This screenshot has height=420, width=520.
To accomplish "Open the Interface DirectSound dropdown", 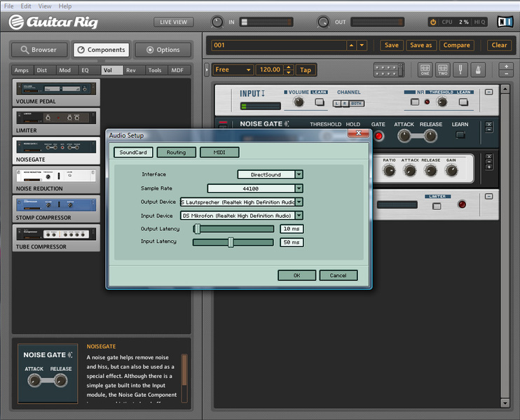I will (x=299, y=174).
